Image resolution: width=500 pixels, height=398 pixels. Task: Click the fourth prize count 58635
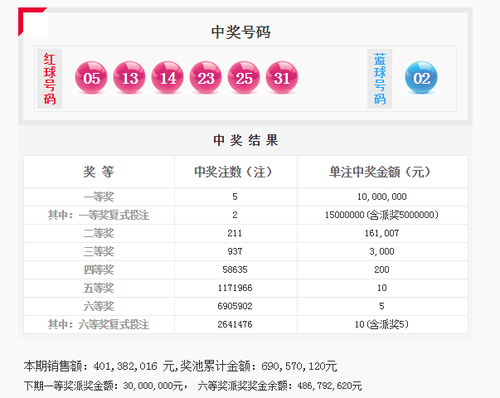[235, 270]
